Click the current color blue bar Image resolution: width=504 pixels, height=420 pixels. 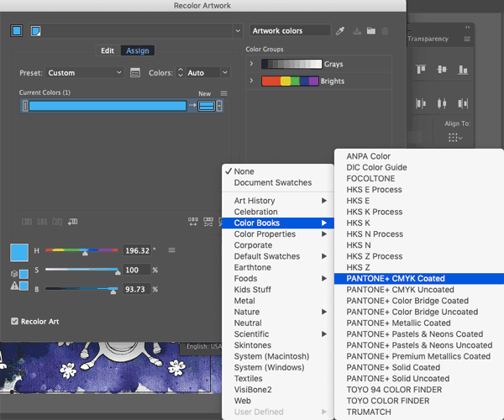(x=108, y=106)
